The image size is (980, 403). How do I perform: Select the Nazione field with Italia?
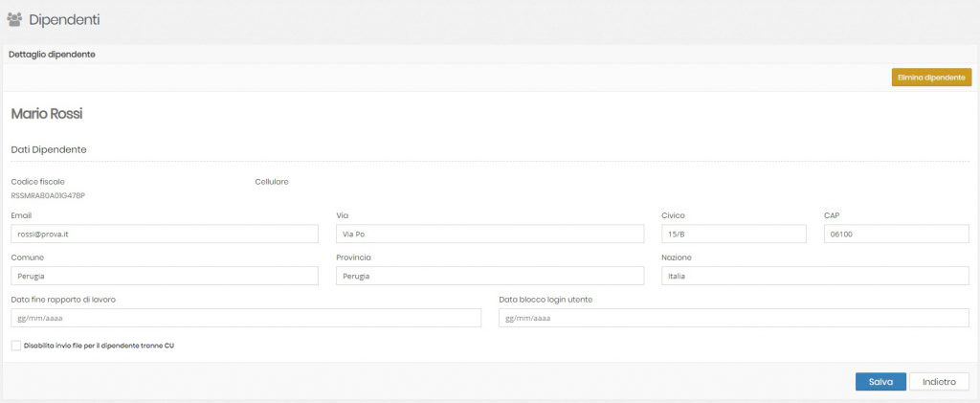[814, 276]
